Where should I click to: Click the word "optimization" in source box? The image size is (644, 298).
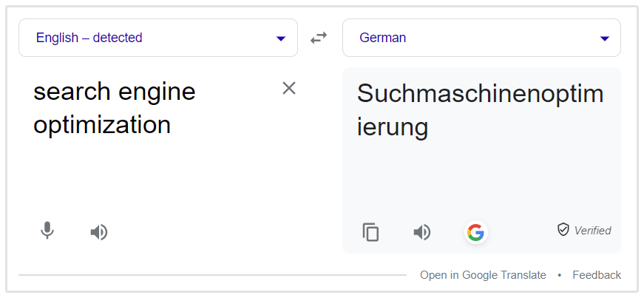pos(102,124)
